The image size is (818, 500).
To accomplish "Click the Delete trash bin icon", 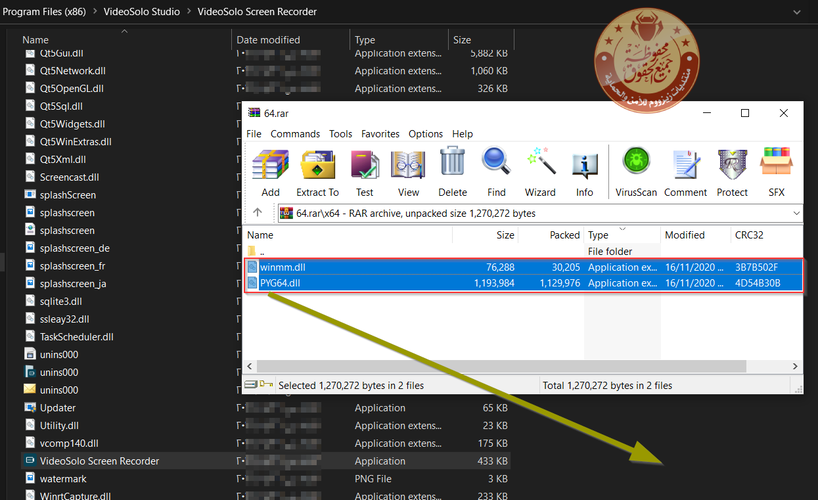I will [452, 162].
